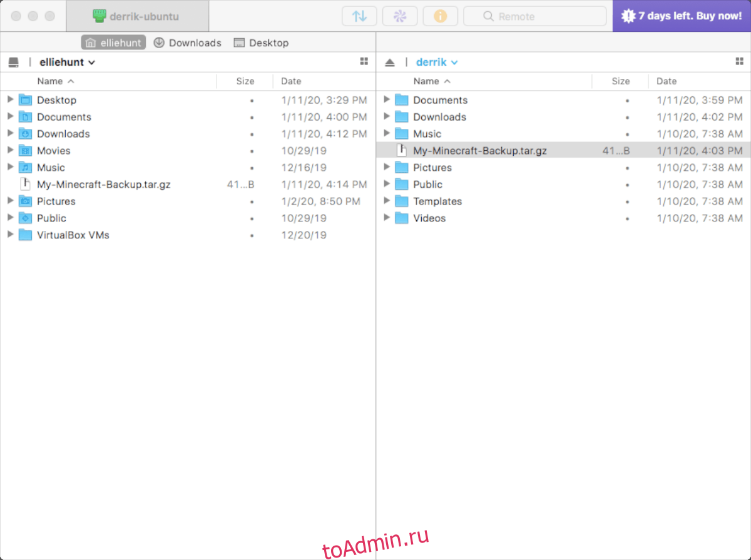
Task: Expand the remote Videos folder
Action: point(386,218)
